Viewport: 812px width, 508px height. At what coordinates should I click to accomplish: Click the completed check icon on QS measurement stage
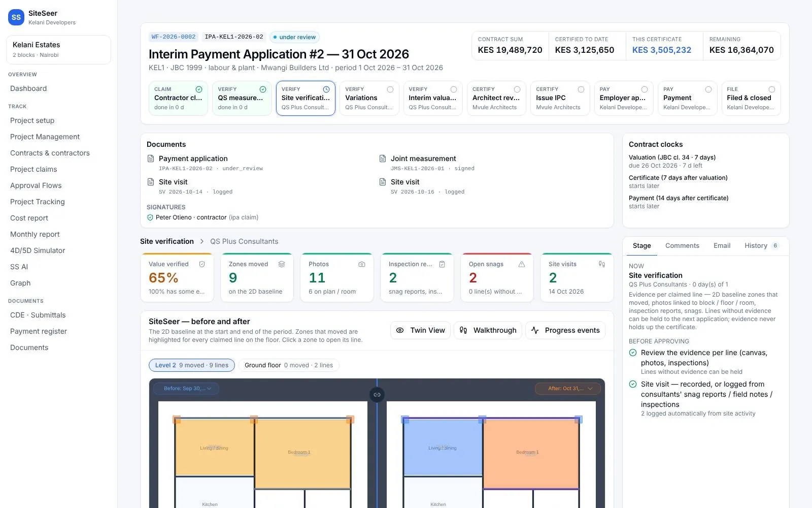pos(263,89)
